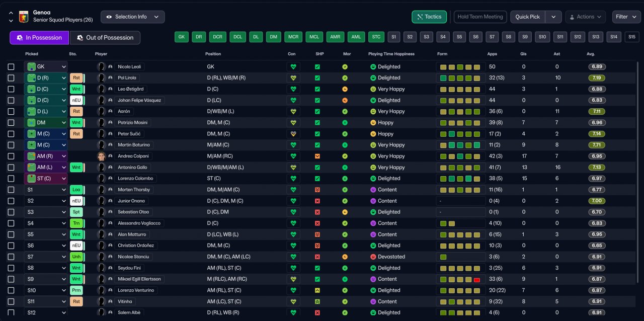Open the ST (C) picked position dropdown
This screenshot has height=321, width=644.
(x=64, y=179)
